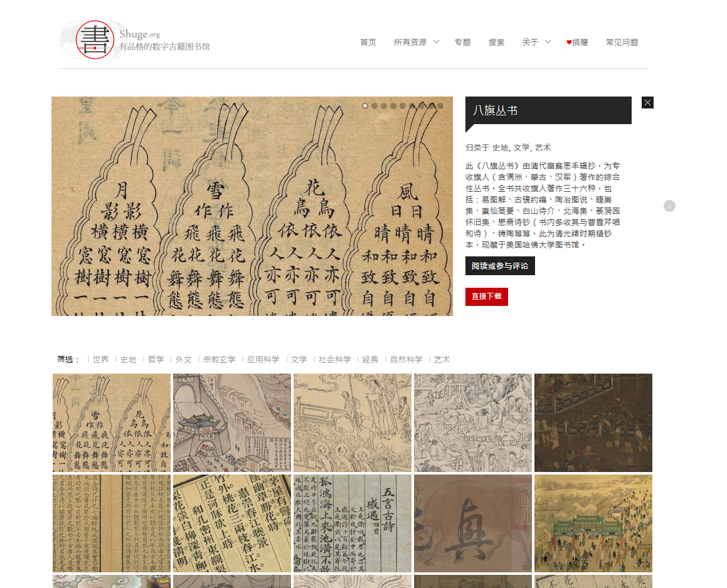Open the green archway street scene thumbnail
This screenshot has height=588, width=727.
click(593, 523)
